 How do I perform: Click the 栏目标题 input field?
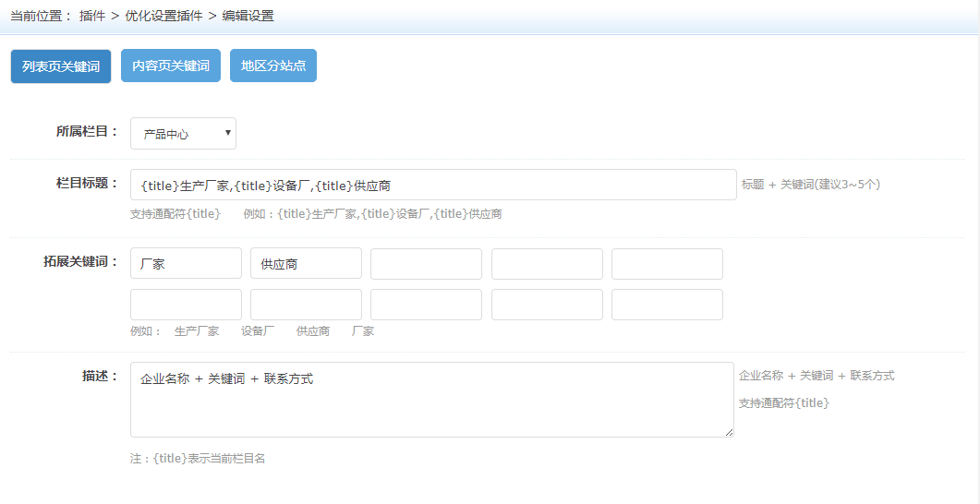tap(433, 186)
